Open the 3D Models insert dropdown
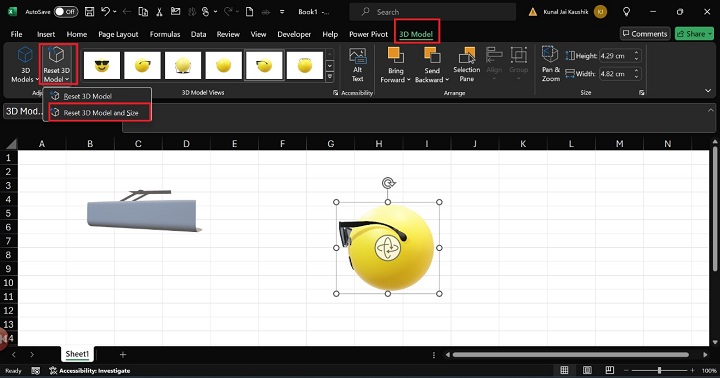Viewport: 720px width, 378px height. tap(25, 64)
